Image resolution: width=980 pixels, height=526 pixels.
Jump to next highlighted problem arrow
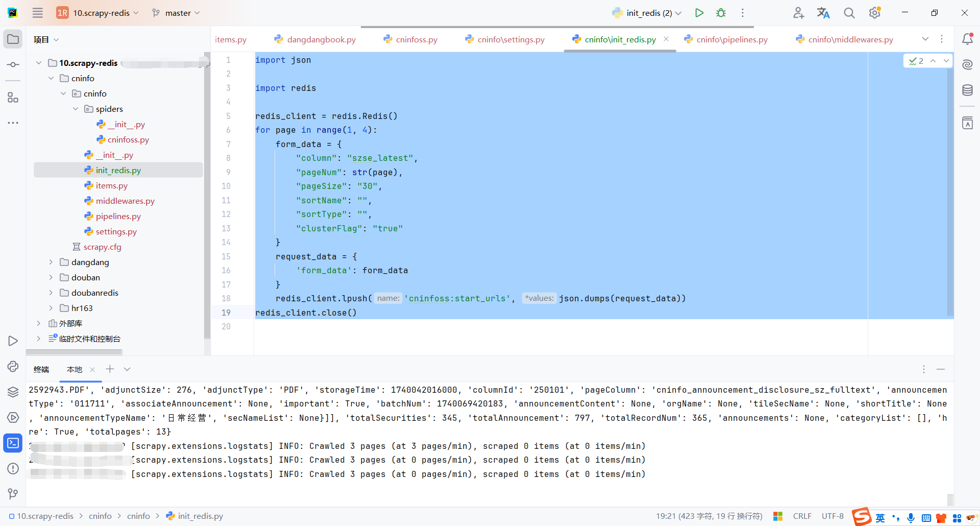click(x=946, y=61)
